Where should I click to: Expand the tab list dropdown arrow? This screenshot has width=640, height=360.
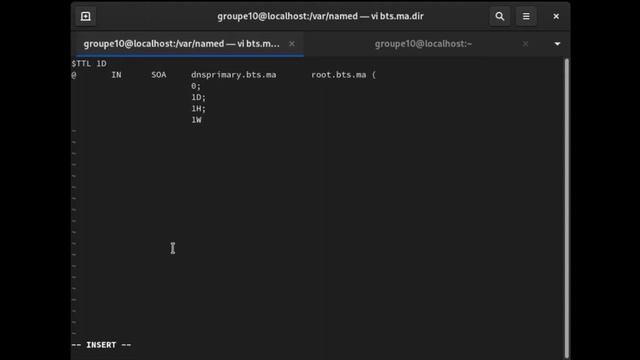tap(557, 44)
